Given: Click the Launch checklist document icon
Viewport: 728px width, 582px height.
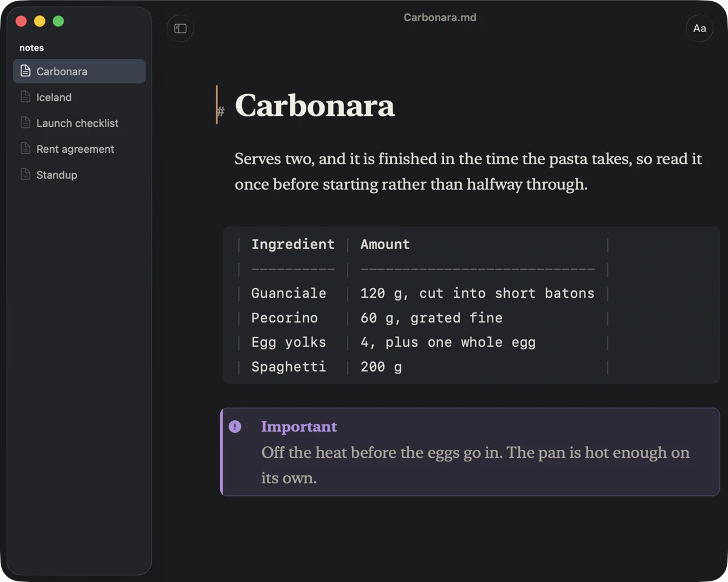Looking at the screenshot, I should [x=25, y=123].
